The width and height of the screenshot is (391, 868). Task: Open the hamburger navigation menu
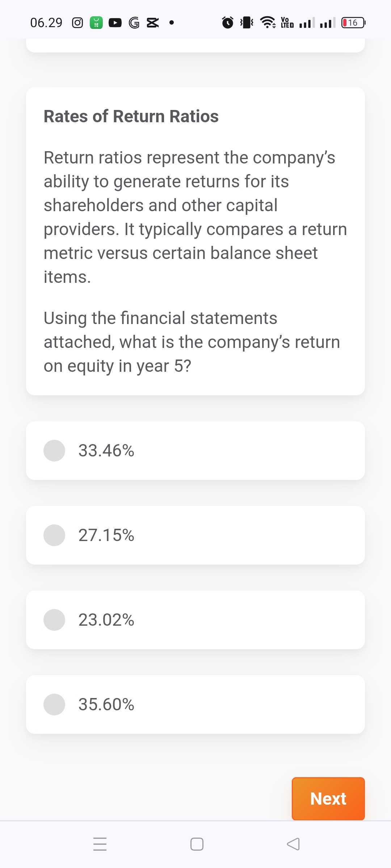click(100, 844)
